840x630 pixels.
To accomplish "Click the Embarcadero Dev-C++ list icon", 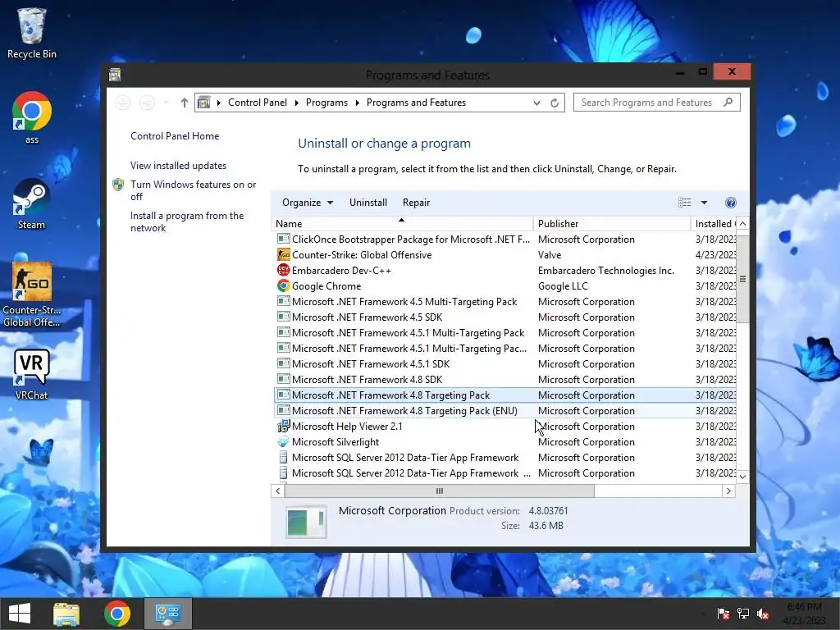I will point(283,270).
